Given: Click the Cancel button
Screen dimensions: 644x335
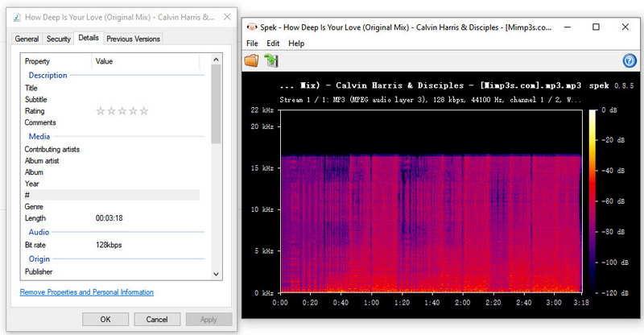Looking at the screenshot, I should [157, 320].
